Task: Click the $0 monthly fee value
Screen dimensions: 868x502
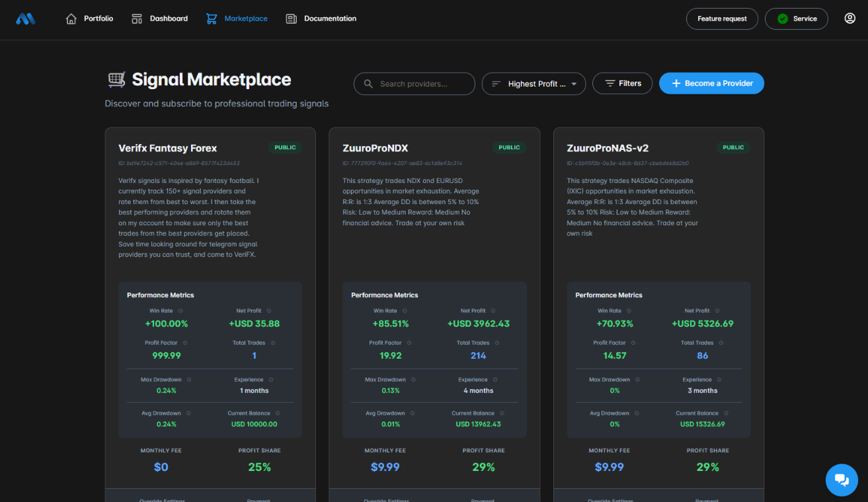Action: pos(161,467)
